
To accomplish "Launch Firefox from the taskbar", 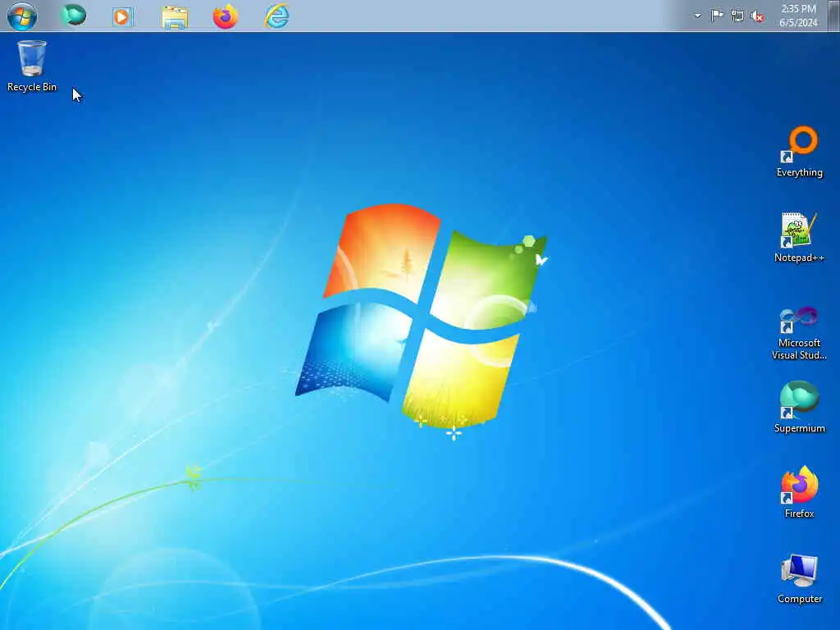I will click(226, 16).
